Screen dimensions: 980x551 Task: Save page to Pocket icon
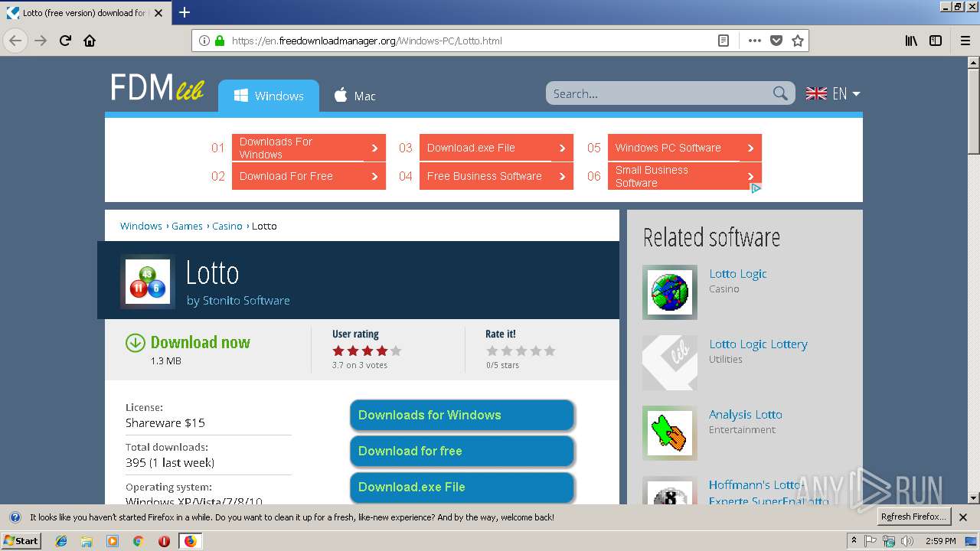click(776, 41)
